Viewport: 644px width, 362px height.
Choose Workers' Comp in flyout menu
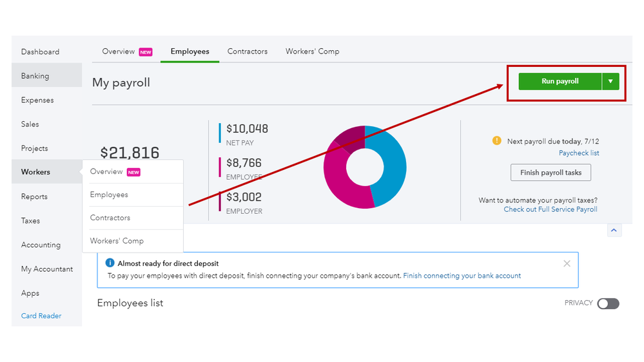[117, 241]
